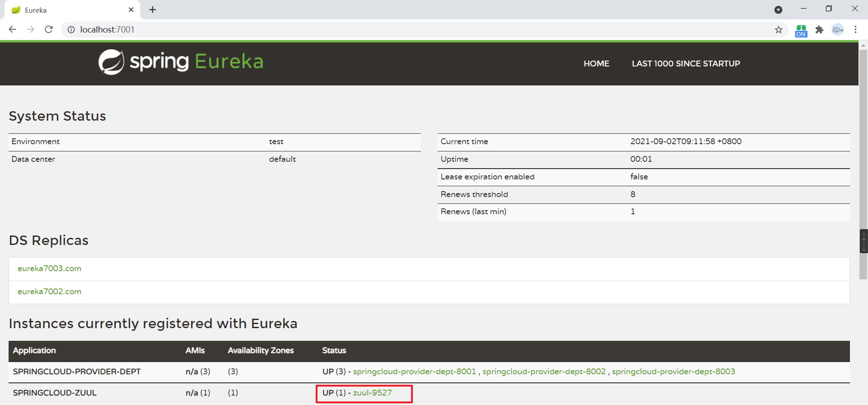The width and height of the screenshot is (868, 405).
Task: Open Chrome three-dot menu
Action: tap(855, 30)
